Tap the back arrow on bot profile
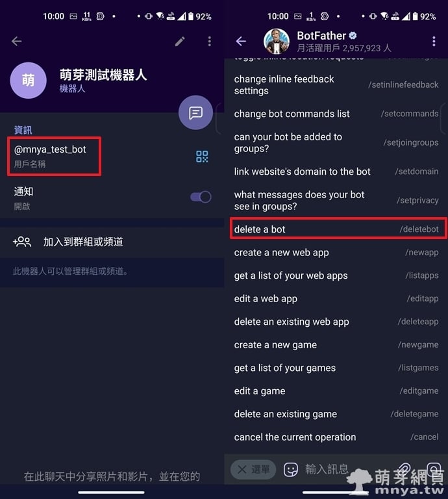 [16, 41]
